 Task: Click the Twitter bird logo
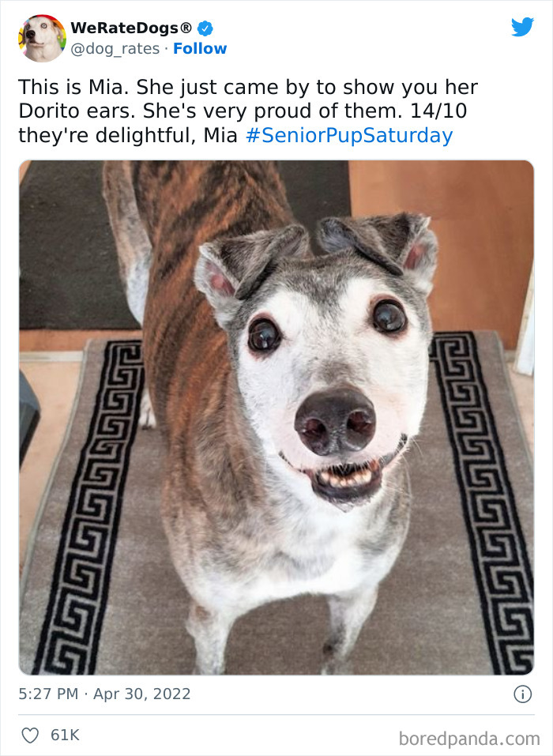point(523,27)
